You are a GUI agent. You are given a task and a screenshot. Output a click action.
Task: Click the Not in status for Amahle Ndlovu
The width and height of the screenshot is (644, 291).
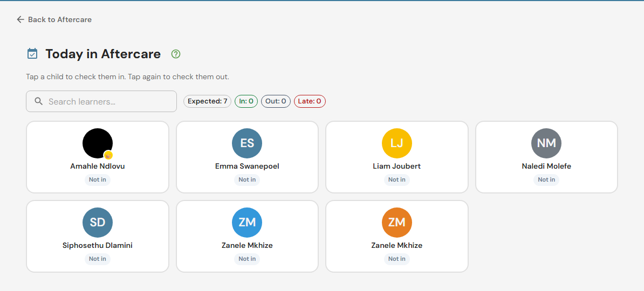[97, 180]
